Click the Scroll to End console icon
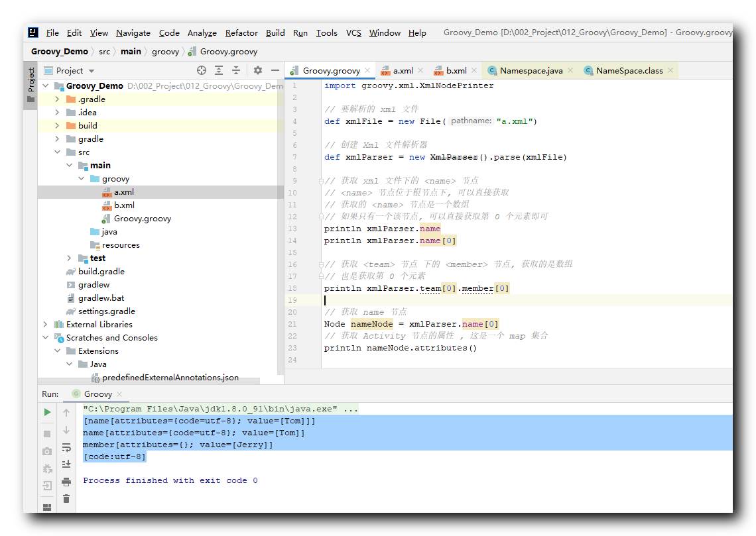Image resolution: width=756 pixels, height=536 pixels. tap(66, 464)
